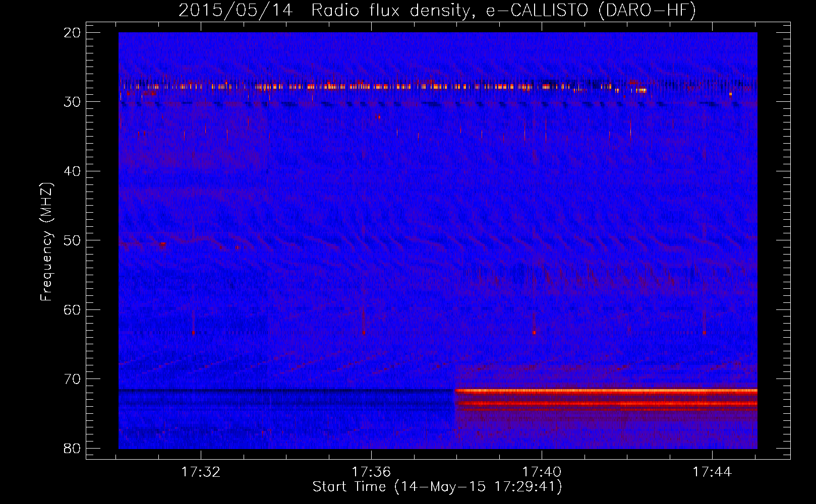The image size is (816, 504).
Task: Select the 'Frequency (MHZ)' axis label
Action: (x=46, y=241)
